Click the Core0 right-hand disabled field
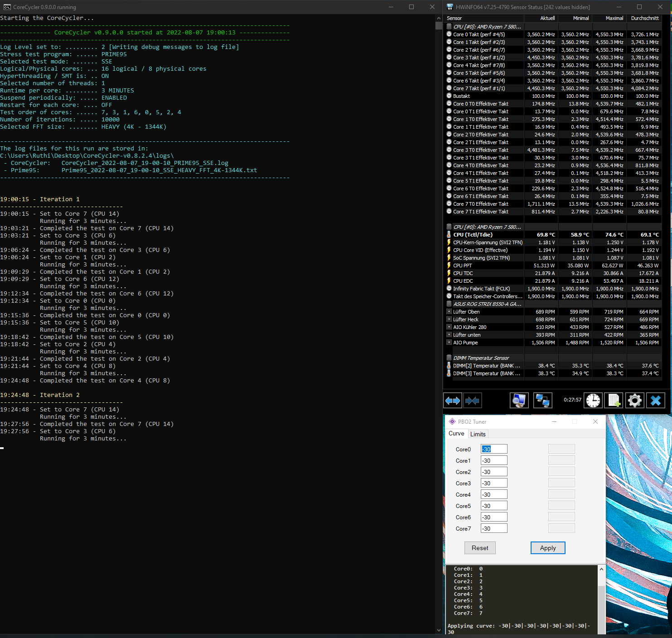This screenshot has width=672, height=638. pyautogui.click(x=561, y=449)
